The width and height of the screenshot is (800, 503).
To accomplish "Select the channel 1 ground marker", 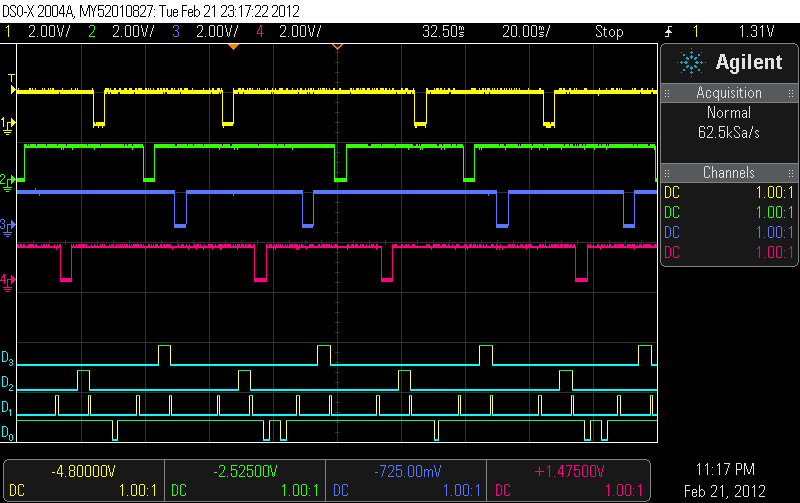I will (x=8, y=124).
